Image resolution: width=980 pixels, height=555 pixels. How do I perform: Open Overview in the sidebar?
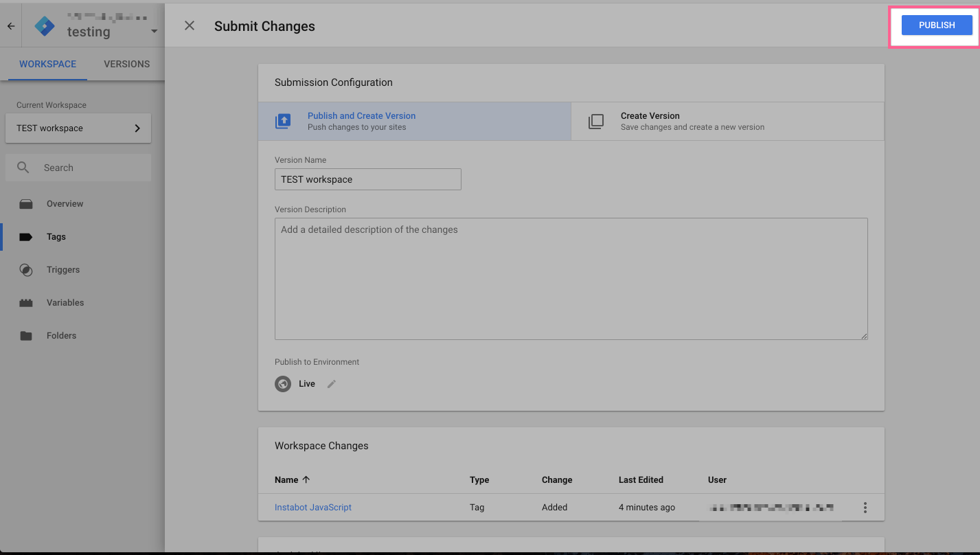(x=65, y=204)
